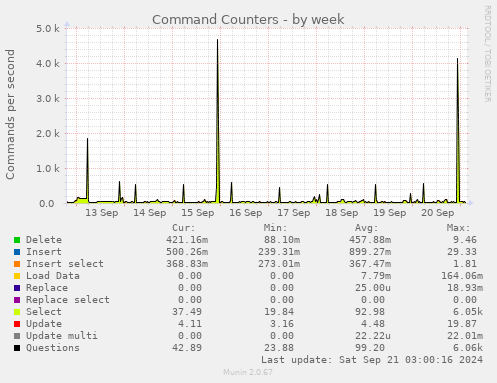Click Load Data's Max value '164.06m'
The image size is (497, 383).
pyautogui.click(x=462, y=276)
